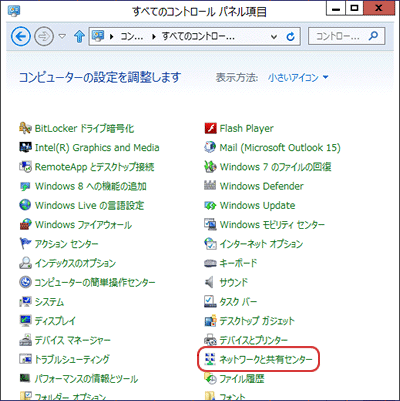Open the デバイスとプリンター link
Image resolution: width=400 pixels, height=401 pixels.
point(253,340)
